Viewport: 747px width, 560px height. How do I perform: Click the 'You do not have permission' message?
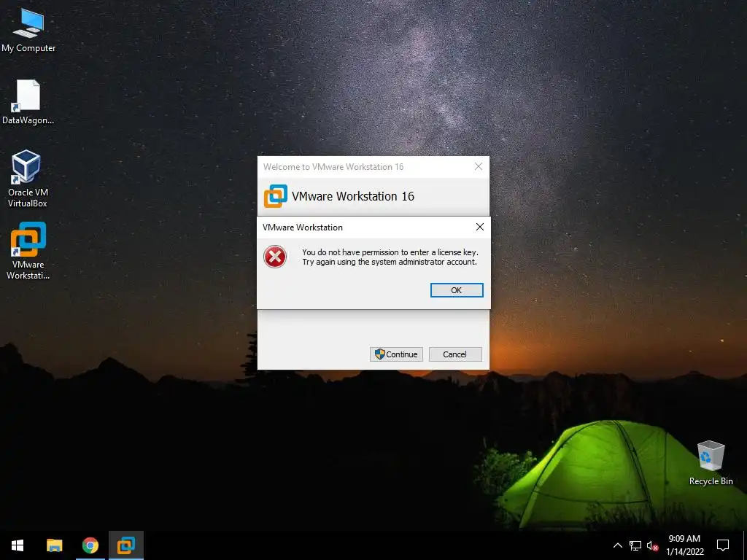point(390,257)
